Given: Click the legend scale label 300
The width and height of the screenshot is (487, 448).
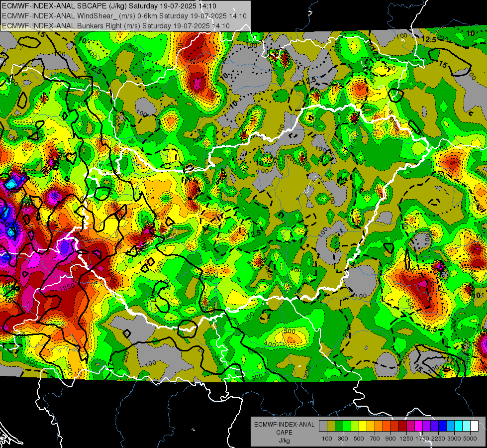Looking at the screenshot, I should point(343,439).
